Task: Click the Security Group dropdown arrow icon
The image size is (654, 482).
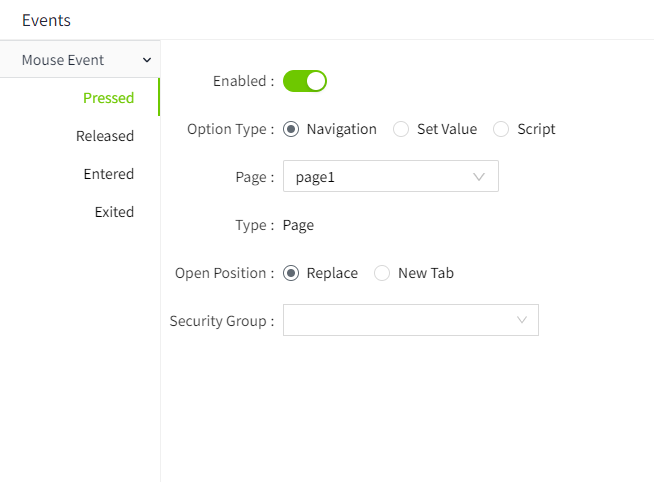Action: 521,320
